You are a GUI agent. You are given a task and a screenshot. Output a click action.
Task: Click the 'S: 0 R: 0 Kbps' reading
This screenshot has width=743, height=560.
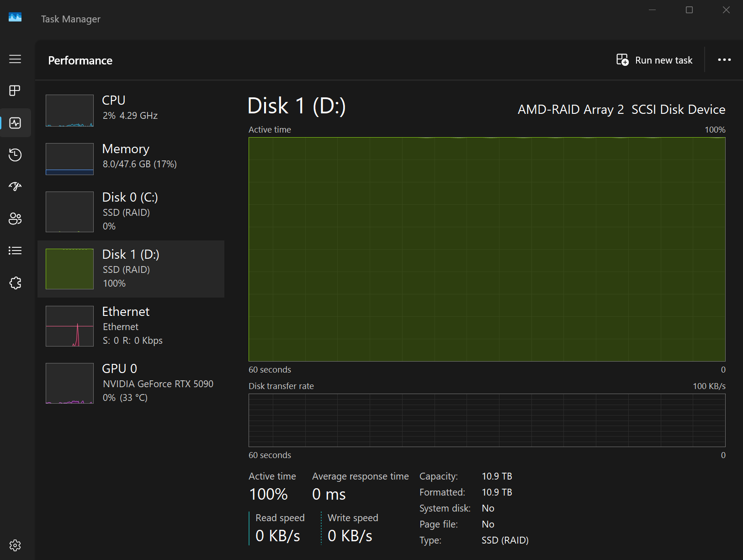click(133, 341)
